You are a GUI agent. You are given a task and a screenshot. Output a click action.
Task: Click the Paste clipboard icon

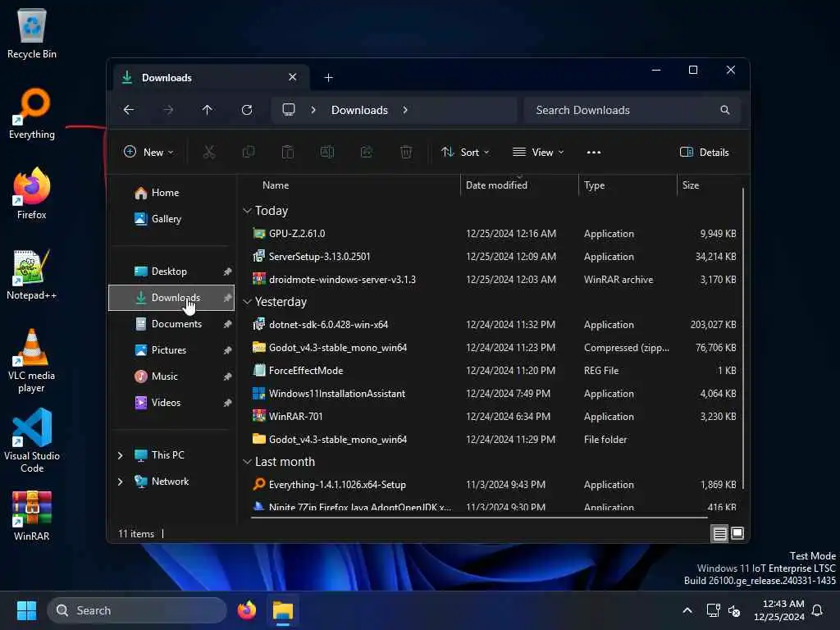pos(288,152)
